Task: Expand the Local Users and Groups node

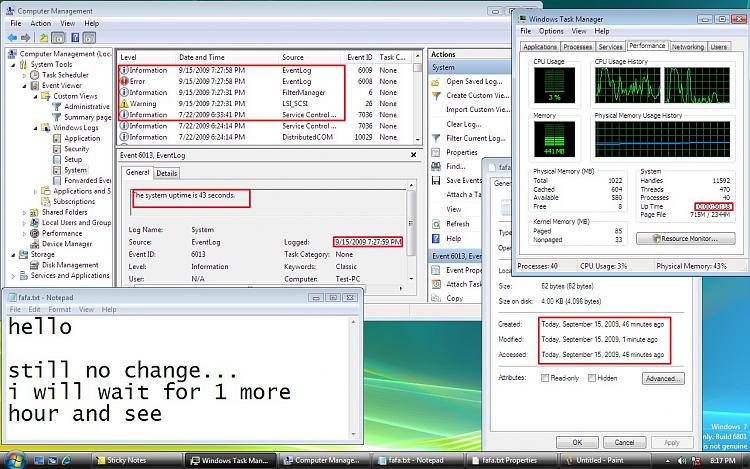Action: click(x=24, y=223)
